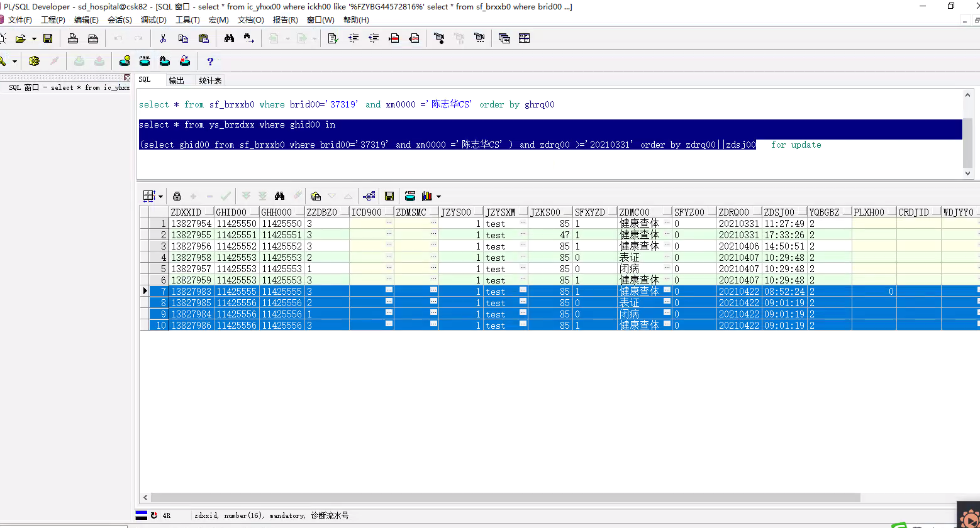
Task: Open Find with the binoculars toolbar icon
Action: pyautogui.click(x=229, y=38)
